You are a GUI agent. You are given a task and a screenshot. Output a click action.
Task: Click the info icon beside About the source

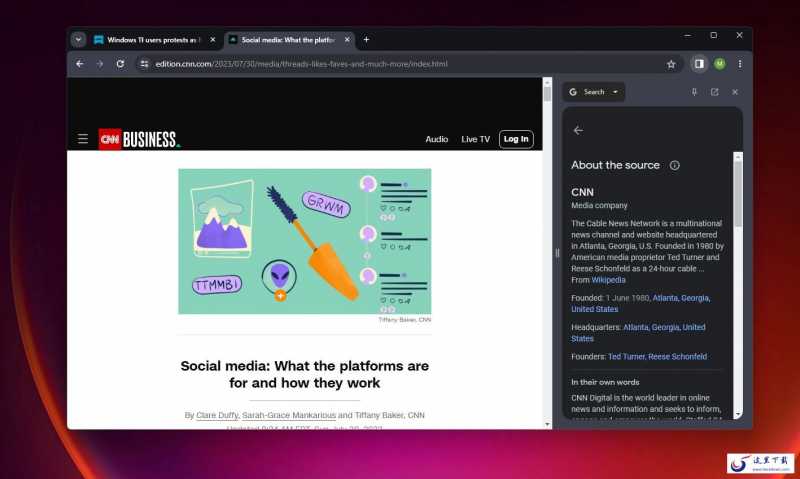pyautogui.click(x=674, y=165)
